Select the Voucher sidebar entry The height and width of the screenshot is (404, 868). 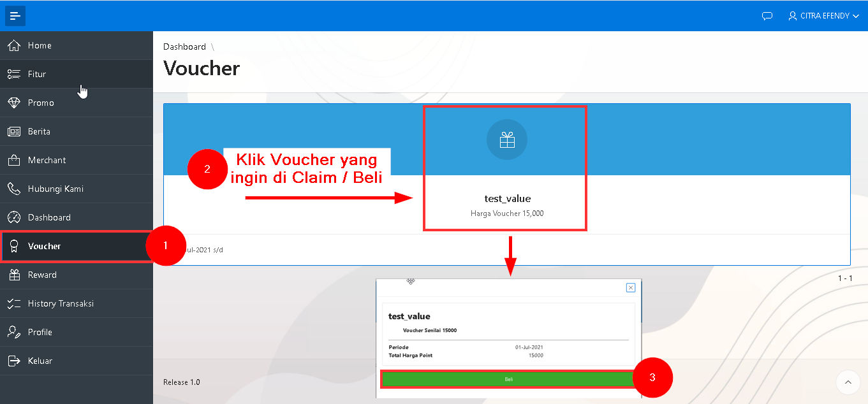point(45,246)
